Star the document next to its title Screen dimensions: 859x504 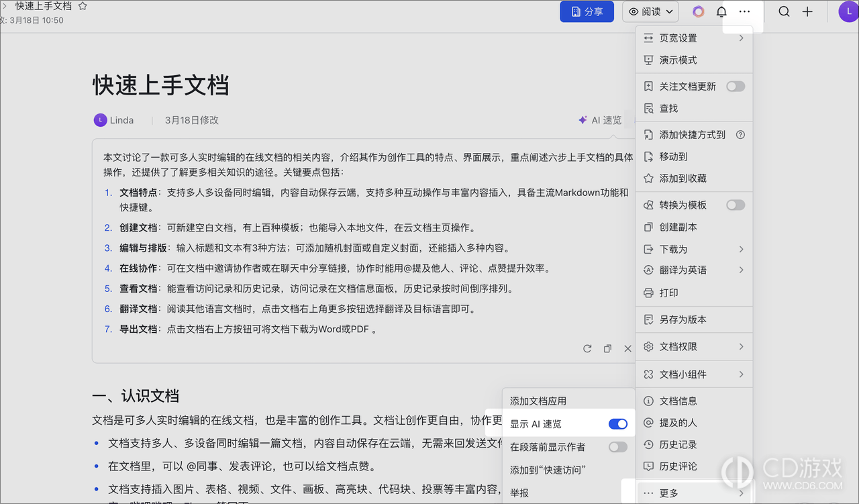[83, 6]
